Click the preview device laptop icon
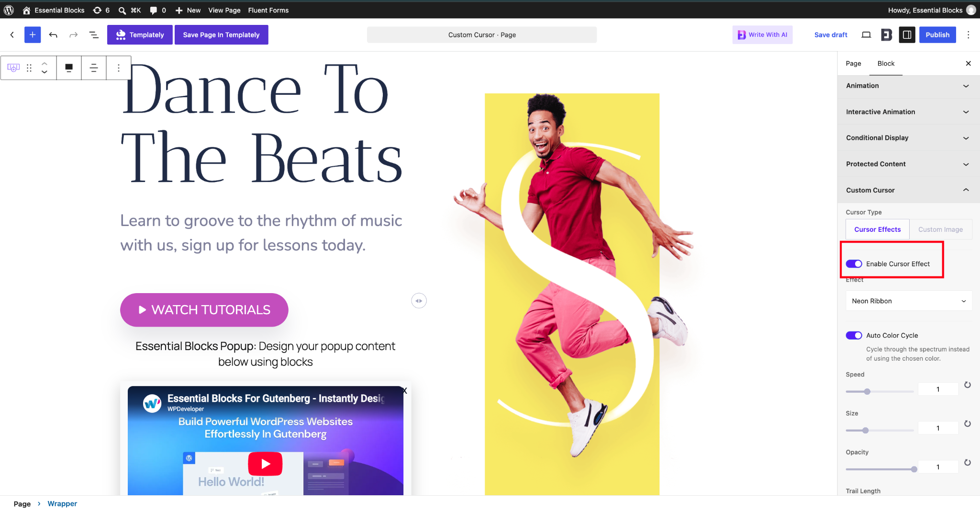Viewport: 980px width, 512px height. [866, 34]
